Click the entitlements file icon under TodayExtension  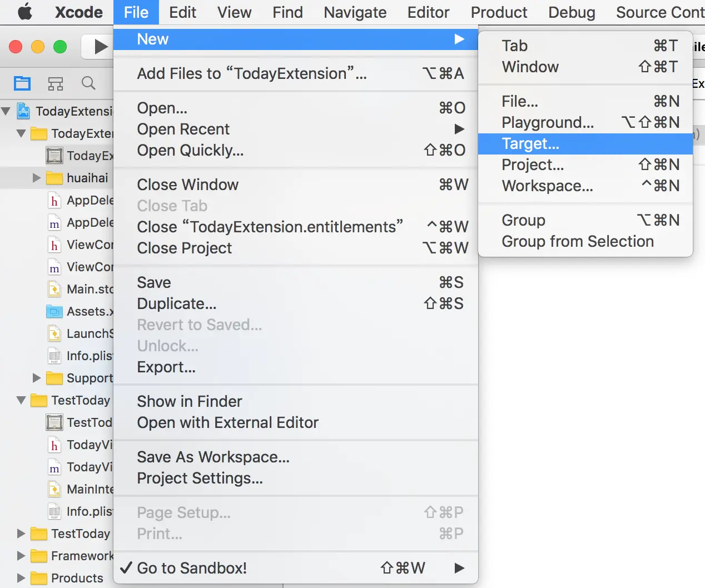(54, 156)
